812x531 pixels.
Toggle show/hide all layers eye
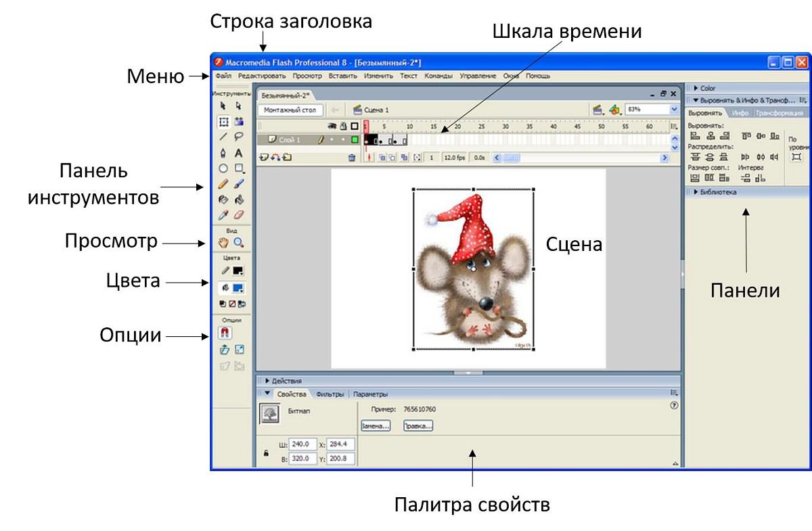coord(333,126)
